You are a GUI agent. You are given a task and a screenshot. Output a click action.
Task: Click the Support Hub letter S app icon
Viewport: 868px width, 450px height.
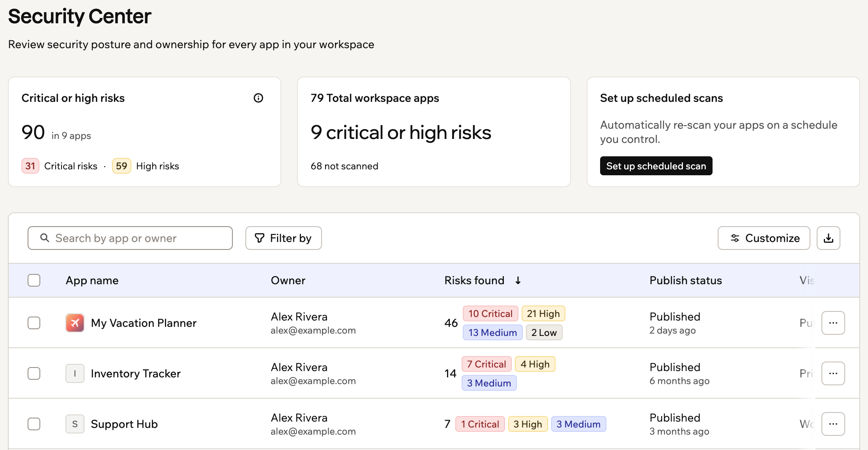click(75, 424)
